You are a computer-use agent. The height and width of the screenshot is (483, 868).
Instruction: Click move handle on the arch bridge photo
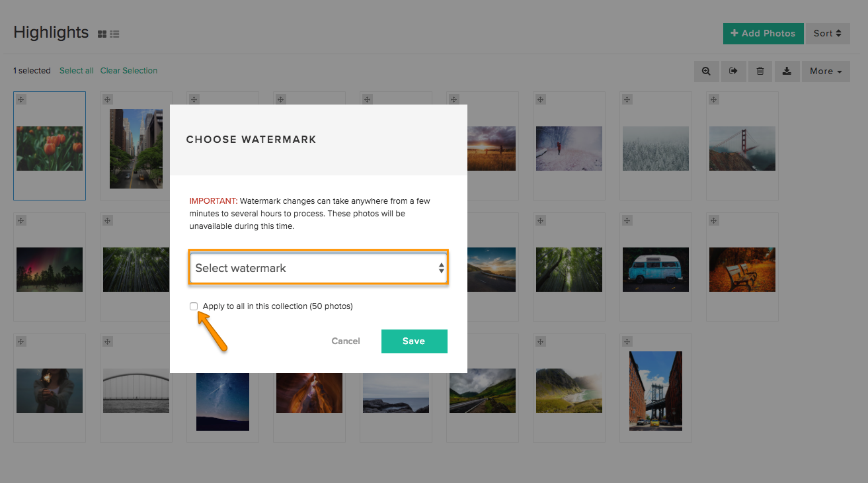(x=107, y=341)
